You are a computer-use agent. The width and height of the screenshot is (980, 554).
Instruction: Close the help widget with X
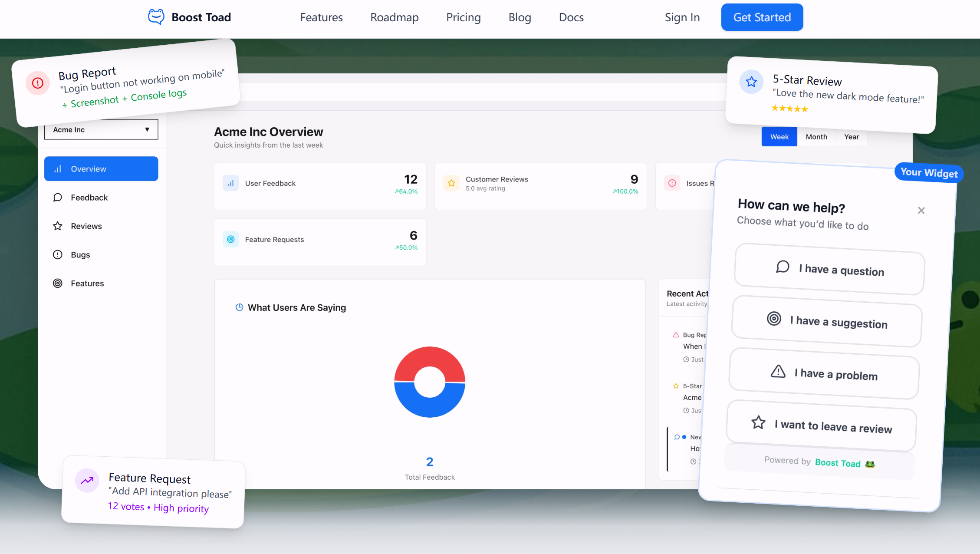pyautogui.click(x=921, y=211)
